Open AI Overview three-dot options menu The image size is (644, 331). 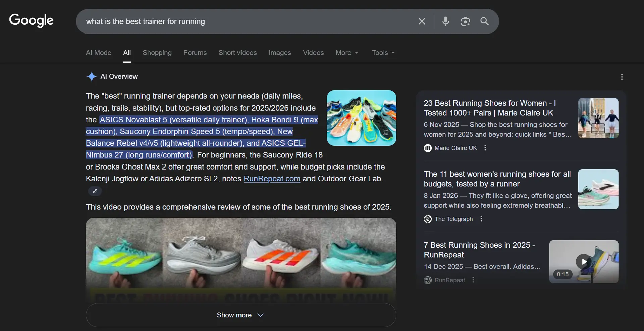click(x=622, y=77)
